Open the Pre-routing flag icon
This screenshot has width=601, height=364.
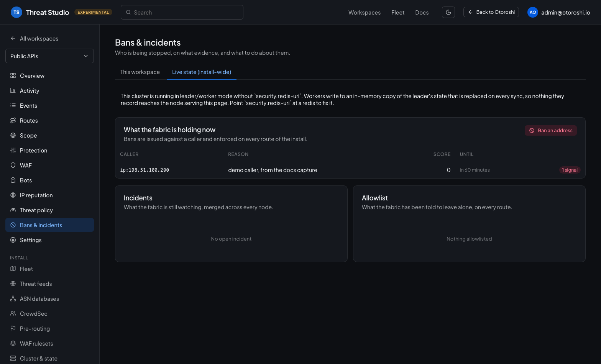pyautogui.click(x=13, y=328)
